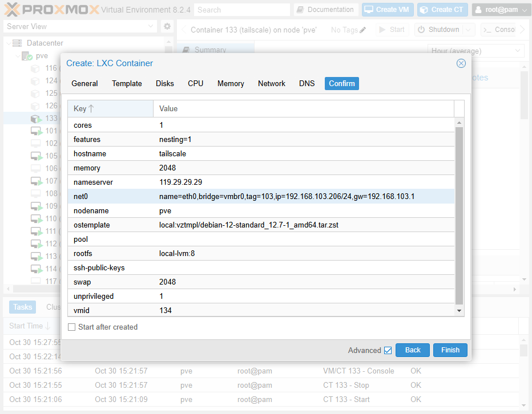This screenshot has width=532, height=414.
Task: Click the Back button
Action: (x=413, y=350)
